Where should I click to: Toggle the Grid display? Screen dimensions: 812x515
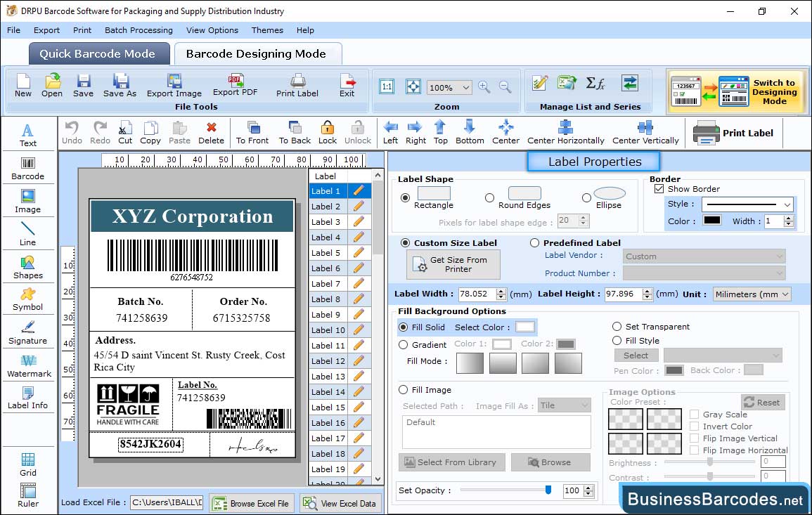click(28, 464)
